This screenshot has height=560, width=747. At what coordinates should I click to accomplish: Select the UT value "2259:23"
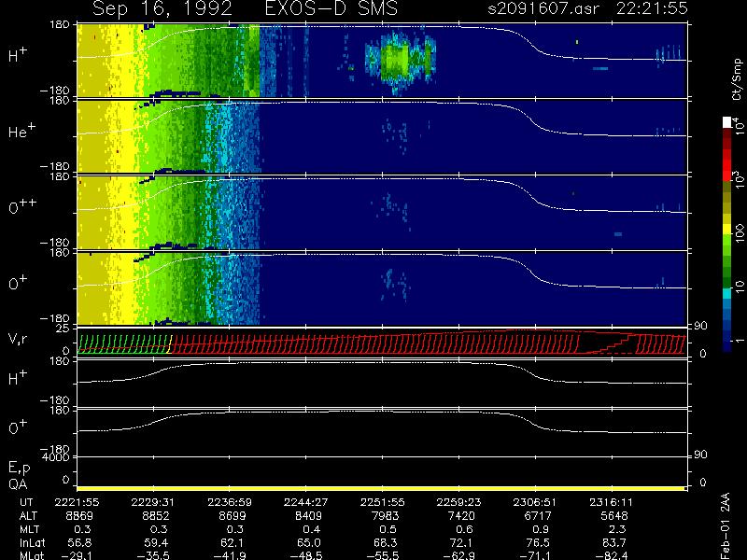tap(458, 502)
